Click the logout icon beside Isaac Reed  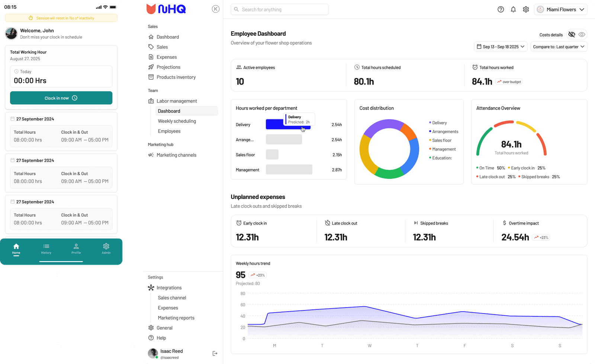215,354
